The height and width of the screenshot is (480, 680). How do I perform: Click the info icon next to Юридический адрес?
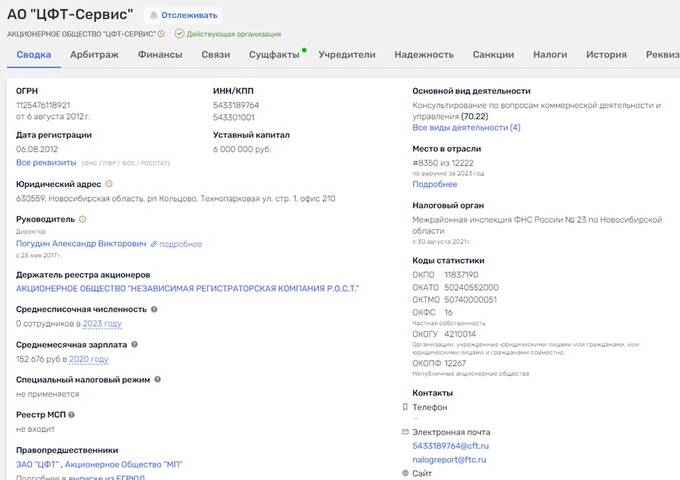109,184
